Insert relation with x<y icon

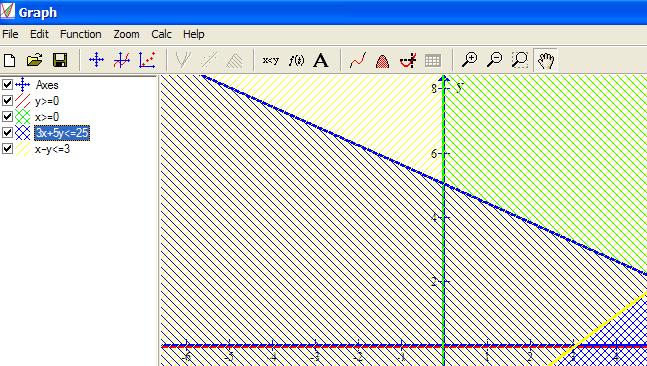click(x=271, y=61)
